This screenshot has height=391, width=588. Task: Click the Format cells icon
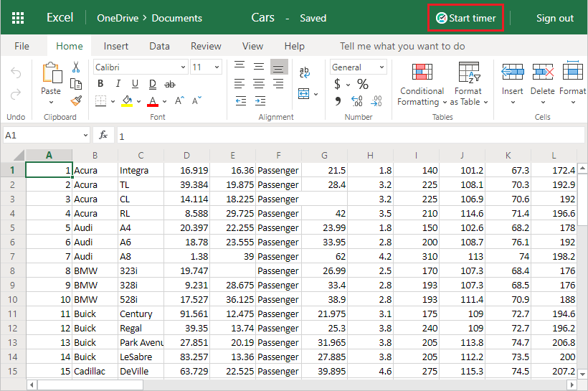click(573, 70)
